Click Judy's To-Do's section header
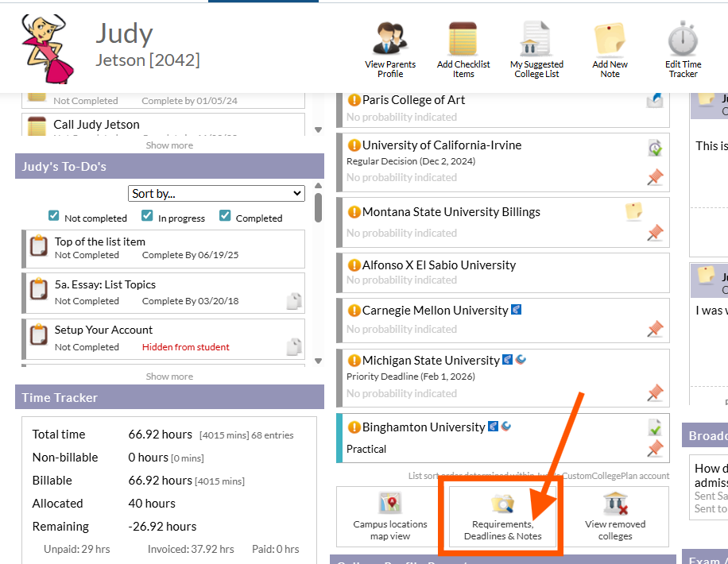The image size is (728, 564). [x=169, y=166]
